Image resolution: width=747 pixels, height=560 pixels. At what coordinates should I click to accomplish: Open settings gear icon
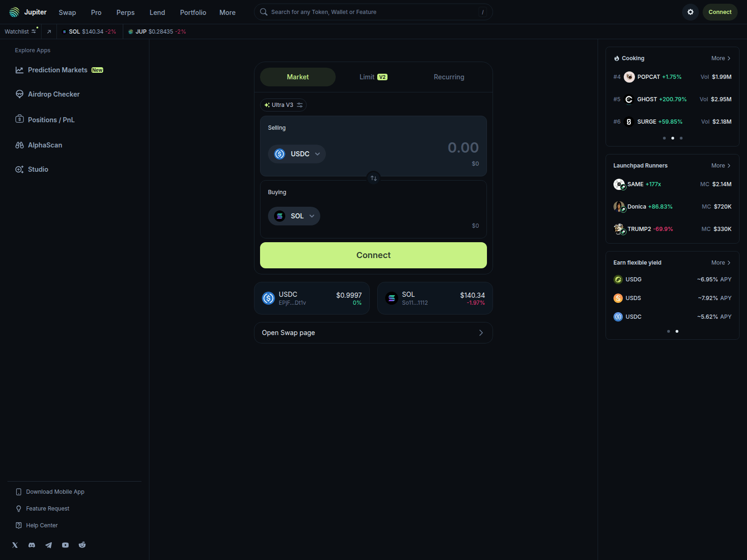[x=691, y=12]
